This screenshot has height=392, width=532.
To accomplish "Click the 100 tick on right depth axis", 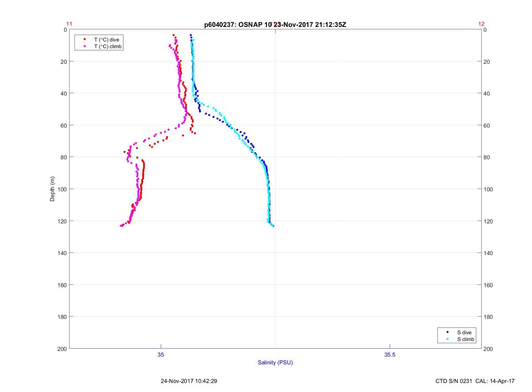I will click(488, 189).
